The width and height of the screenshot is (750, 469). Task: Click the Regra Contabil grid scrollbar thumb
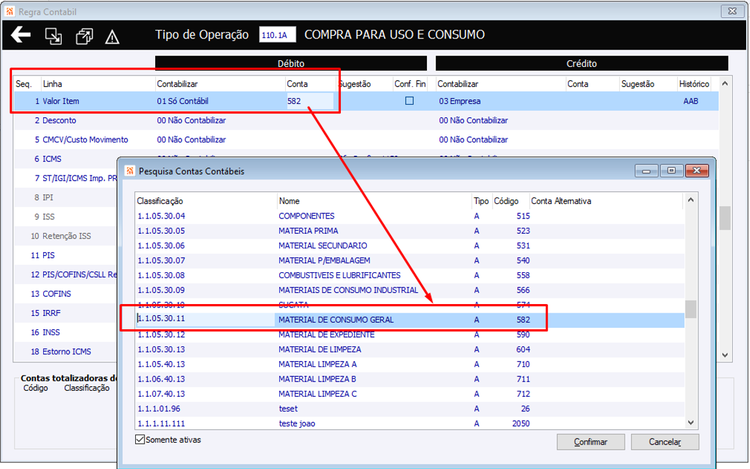tap(725, 218)
